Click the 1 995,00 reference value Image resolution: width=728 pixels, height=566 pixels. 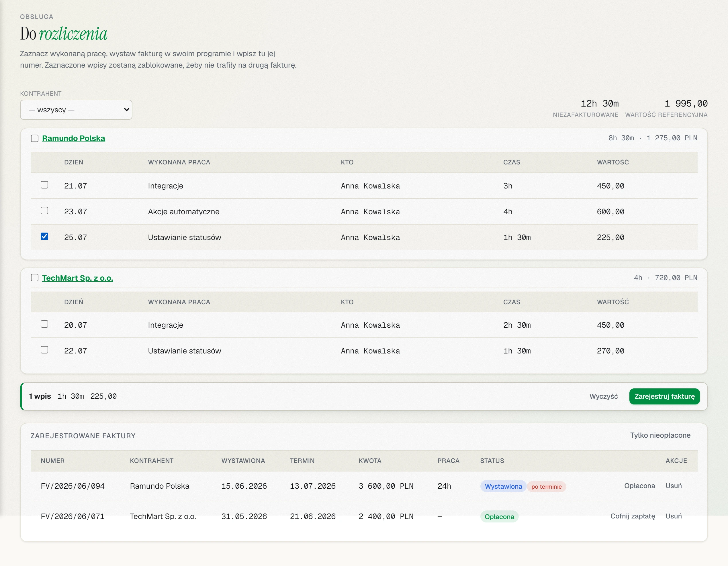pyautogui.click(x=686, y=104)
